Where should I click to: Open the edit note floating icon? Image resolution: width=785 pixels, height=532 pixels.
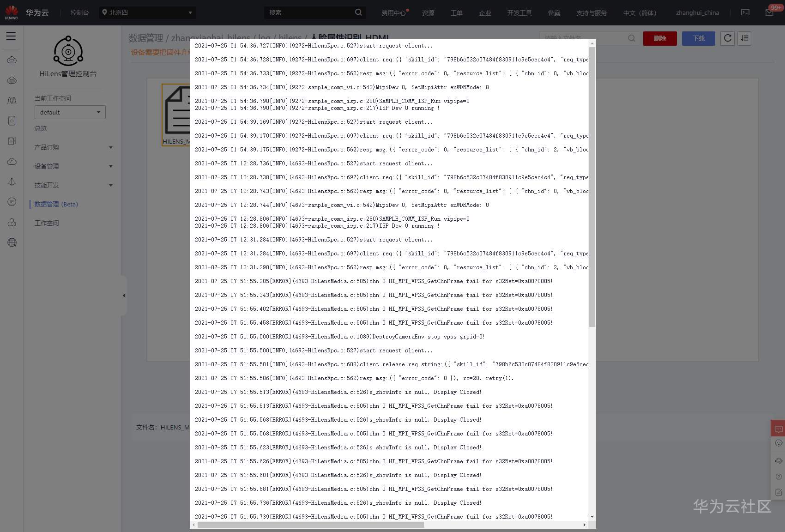click(779, 492)
